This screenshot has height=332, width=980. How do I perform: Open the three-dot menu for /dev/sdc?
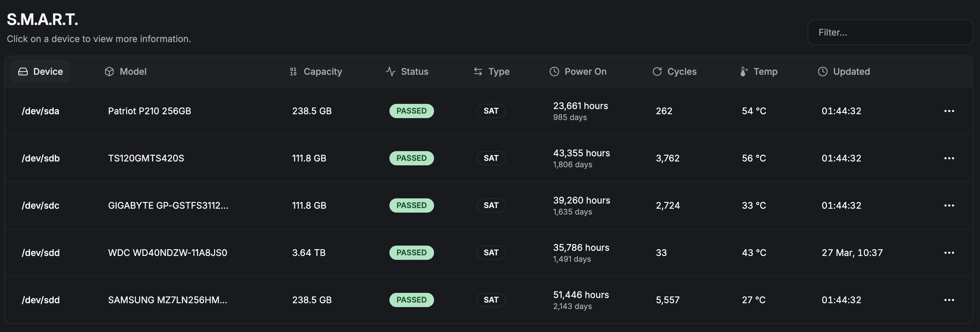tap(949, 205)
